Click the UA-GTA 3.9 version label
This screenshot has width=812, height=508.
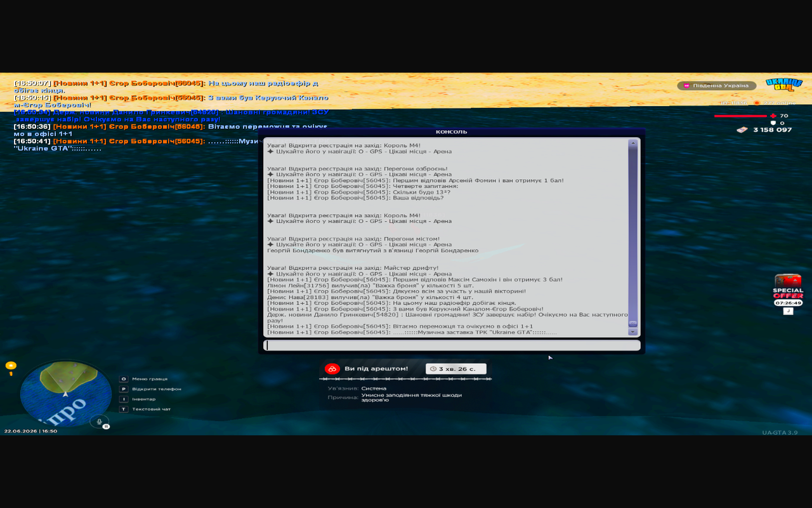point(780,432)
